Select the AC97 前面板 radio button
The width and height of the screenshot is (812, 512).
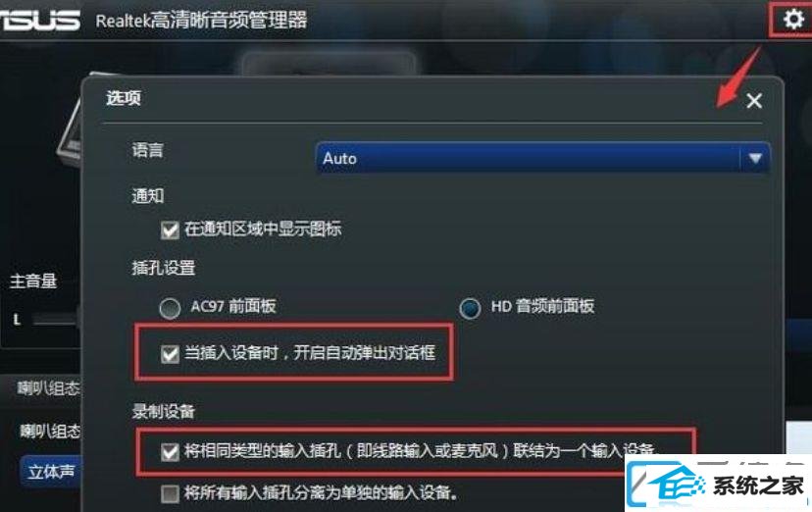[170, 308]
